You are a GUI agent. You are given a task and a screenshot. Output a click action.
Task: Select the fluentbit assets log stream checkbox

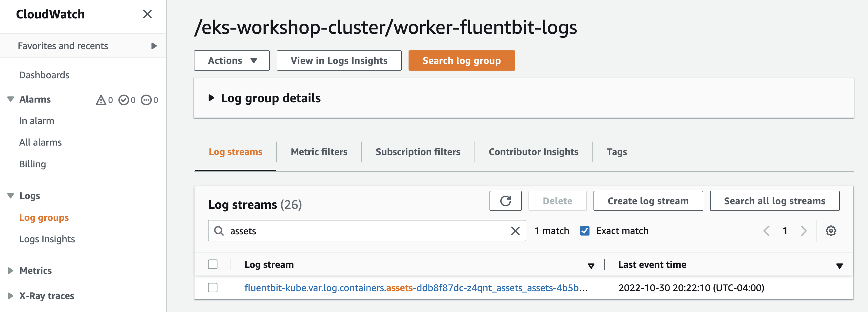coord(213,288)
